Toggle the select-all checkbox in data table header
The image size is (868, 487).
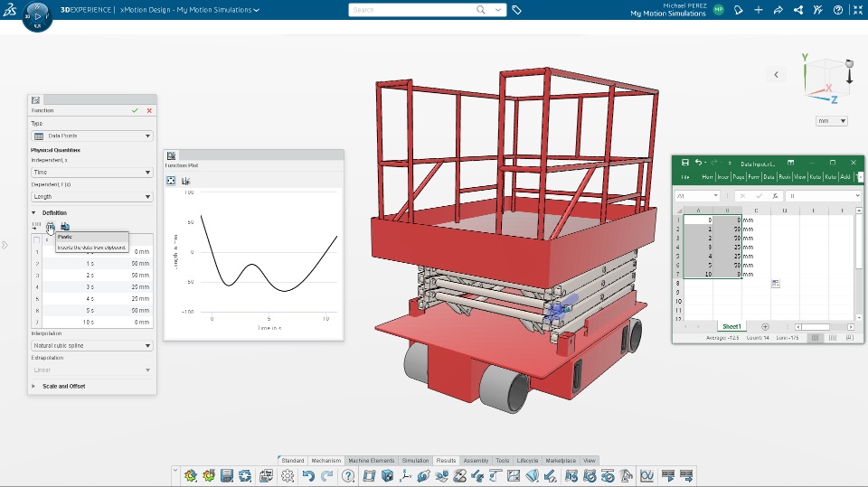36,240
